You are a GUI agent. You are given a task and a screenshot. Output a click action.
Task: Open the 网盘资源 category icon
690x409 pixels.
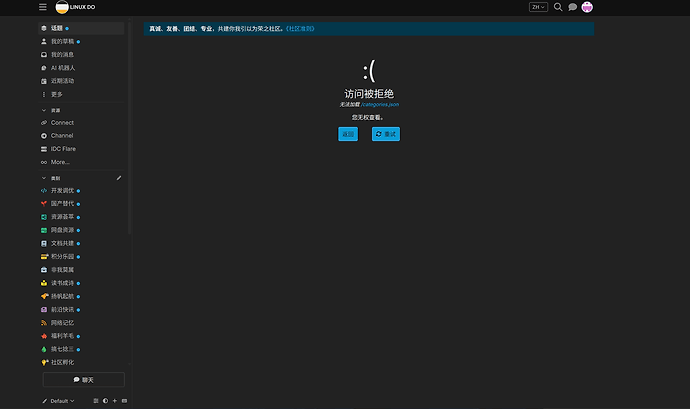pos(44,230)
